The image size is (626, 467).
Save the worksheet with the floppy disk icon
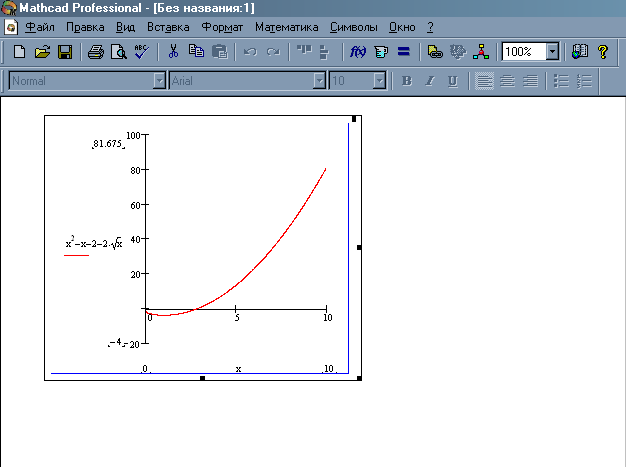[65, 52]
